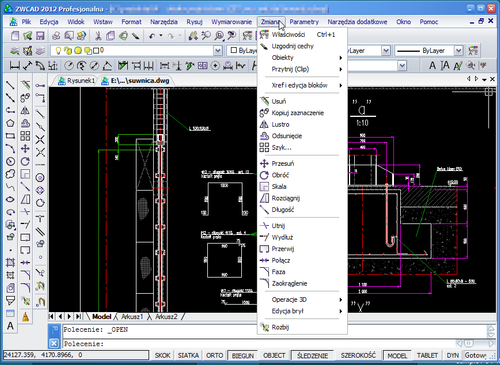
Task: Expand Xref i edycja bloków submenu
Action: pos(302,85)
